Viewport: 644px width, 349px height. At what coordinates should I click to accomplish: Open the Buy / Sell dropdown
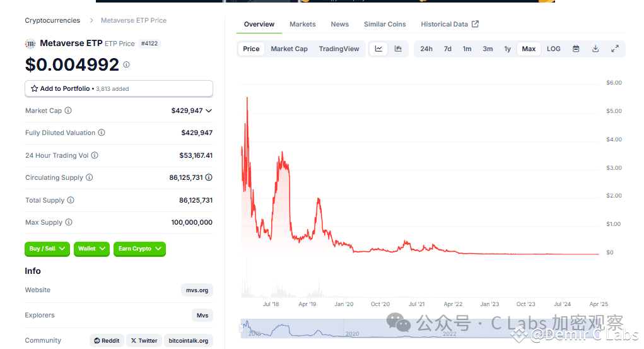pos(47,249)
